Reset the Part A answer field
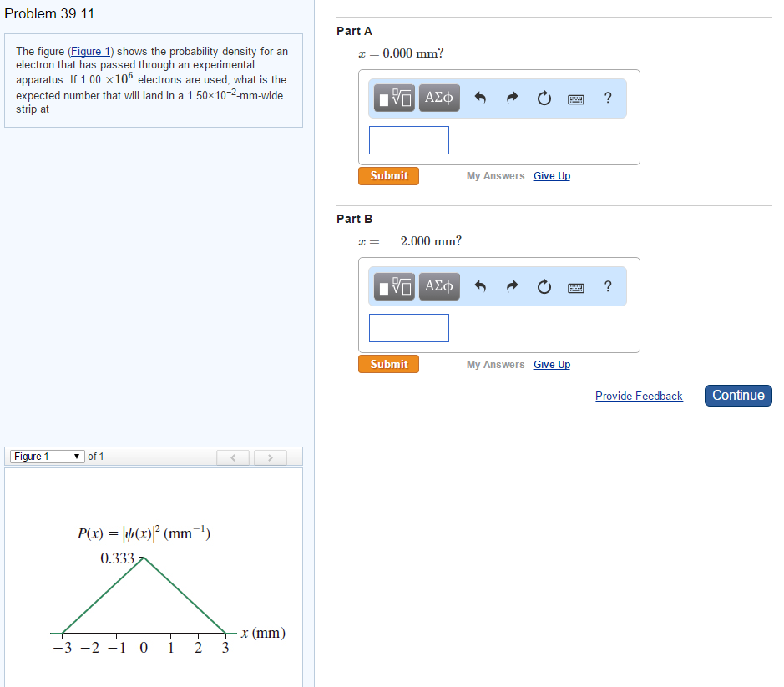This screenshot has height=687, width=784. point(544,98)
